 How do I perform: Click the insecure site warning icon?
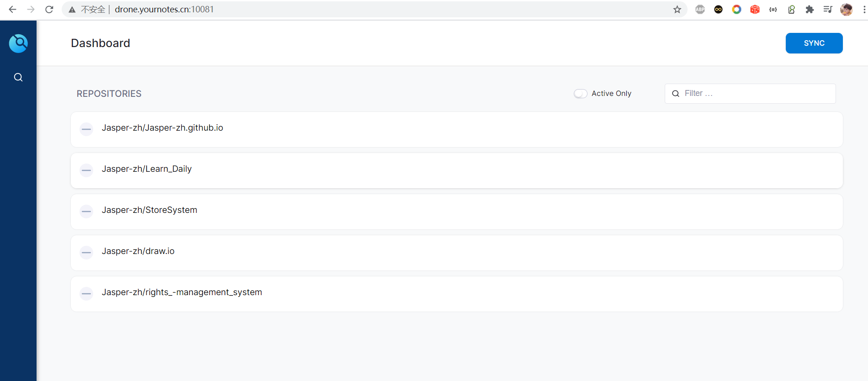click(x=72, y=9)
